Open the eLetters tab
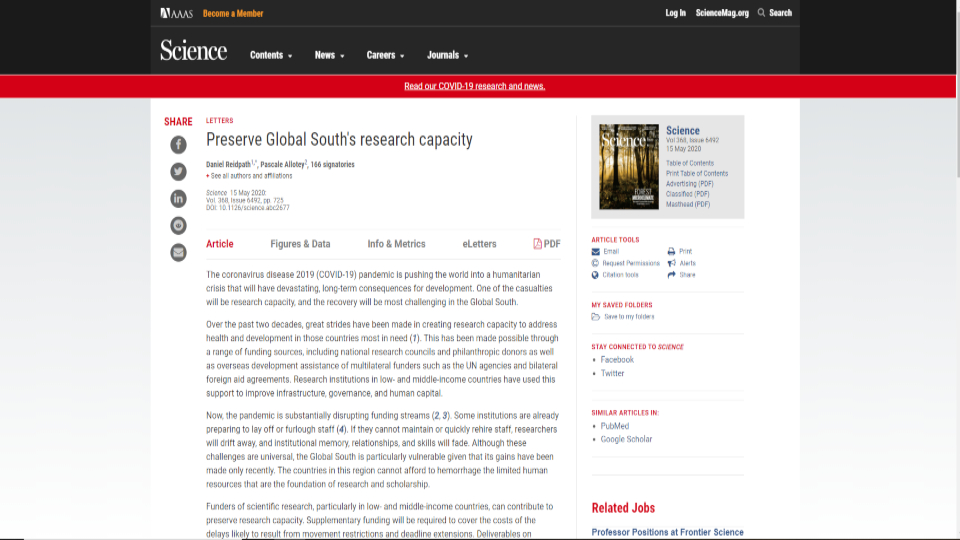The image size is (960, 540). pos(479,244)
